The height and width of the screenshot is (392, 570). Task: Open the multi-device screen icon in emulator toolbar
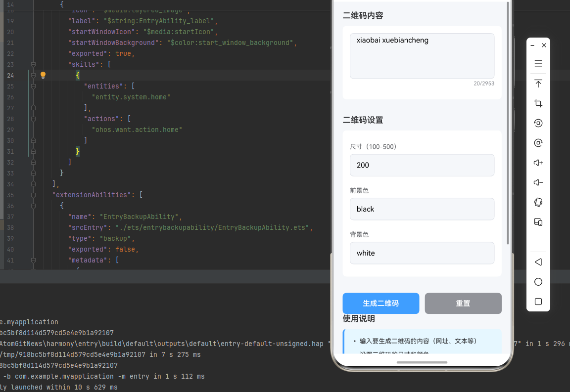(538, 222)
